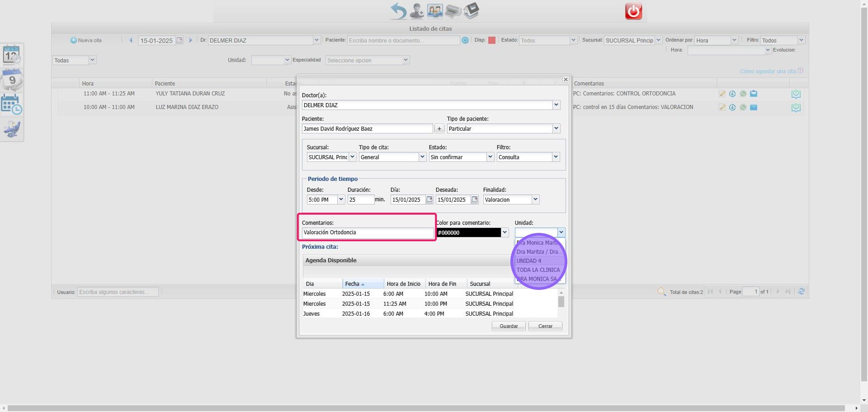Expand the Finalidad dropdown showing Valoracion
The image size is (868, 412).
(x=535, y=199)
